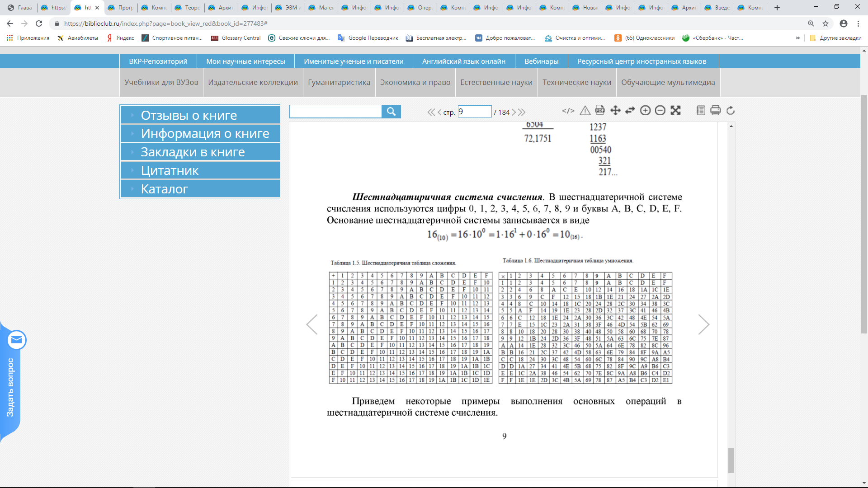
Task: Click the zoom in plus icon
Action: pos(645,111)
